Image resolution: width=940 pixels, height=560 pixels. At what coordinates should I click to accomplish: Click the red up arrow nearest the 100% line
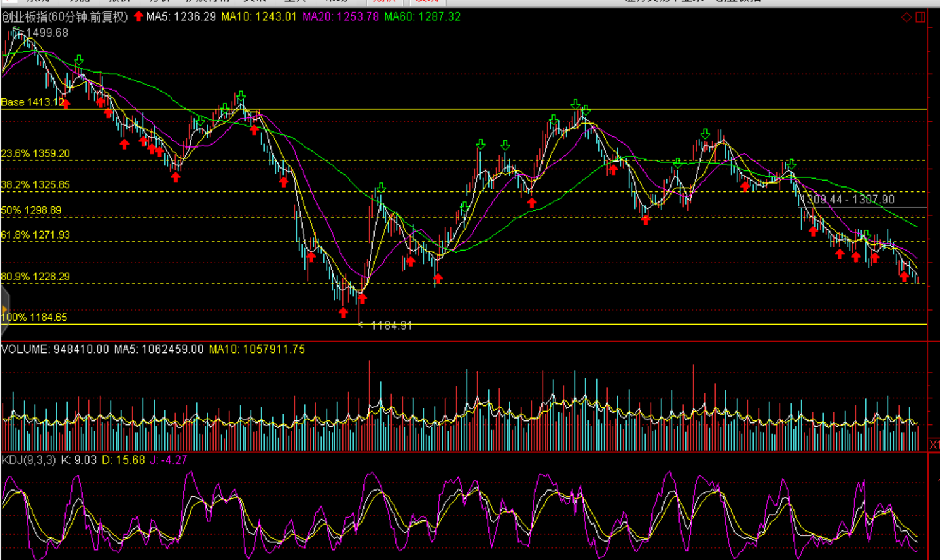[x=343, y=312]
